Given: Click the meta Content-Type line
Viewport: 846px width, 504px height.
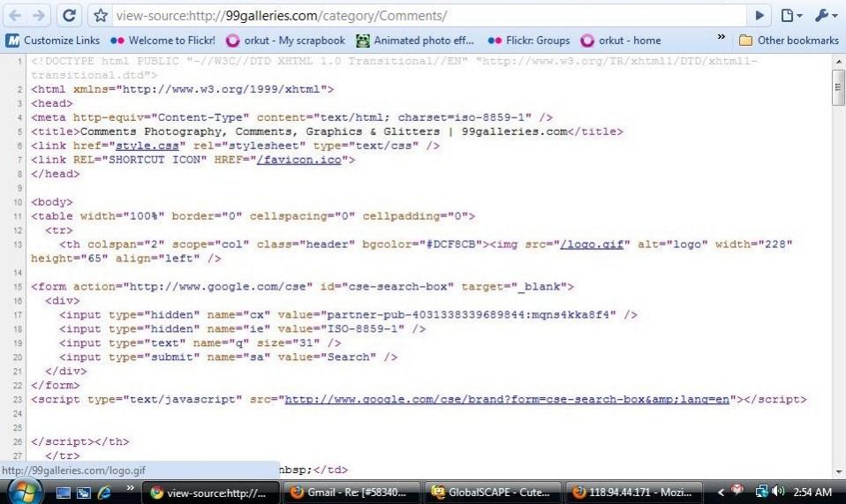Looking at the screenshot, I should 292,117.
